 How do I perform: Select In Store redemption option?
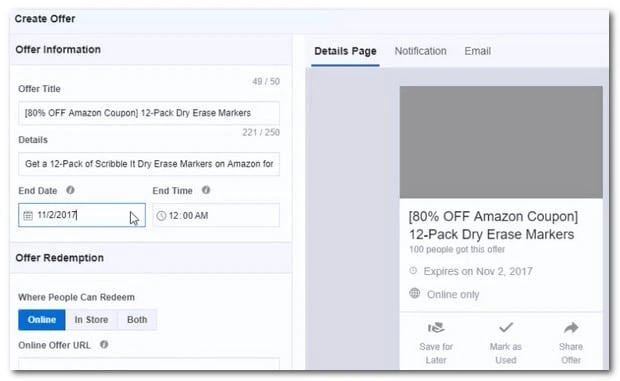point(91,320)
